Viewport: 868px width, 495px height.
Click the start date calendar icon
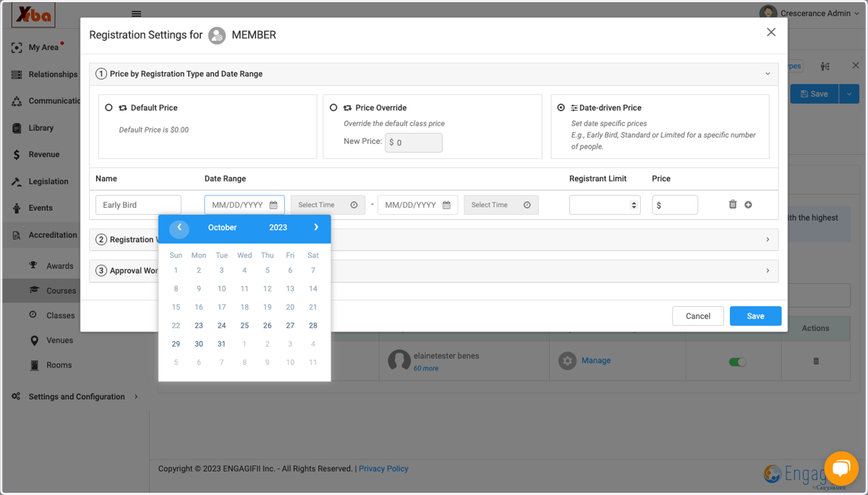click(273, 205)
